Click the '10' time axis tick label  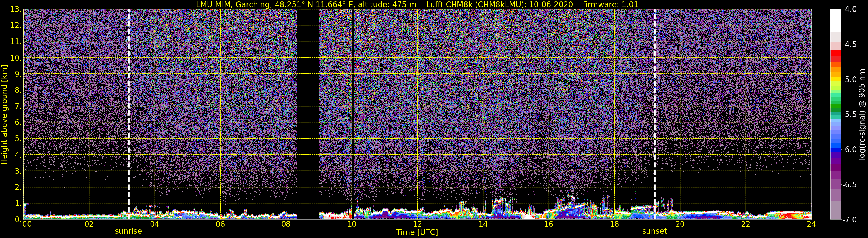pos(352,224)
